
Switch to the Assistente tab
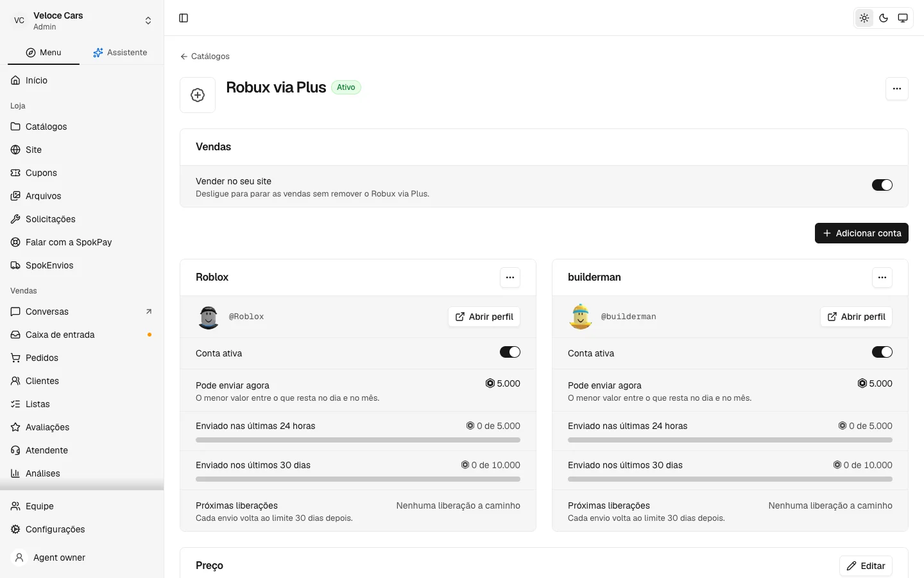tap(120, 53)
